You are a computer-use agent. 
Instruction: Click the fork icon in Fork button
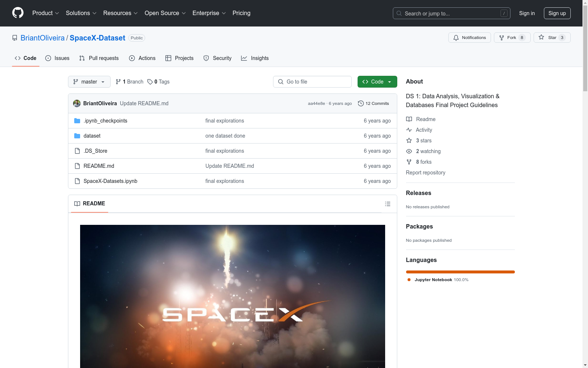tap(502, 38)
